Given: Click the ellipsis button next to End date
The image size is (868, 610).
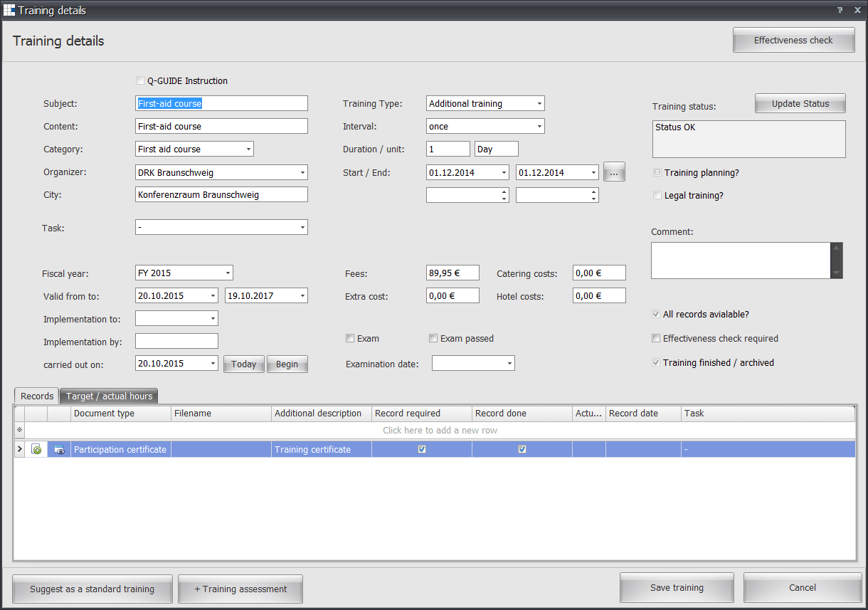Looking at the screenshot, I should (x=614, y=172).
